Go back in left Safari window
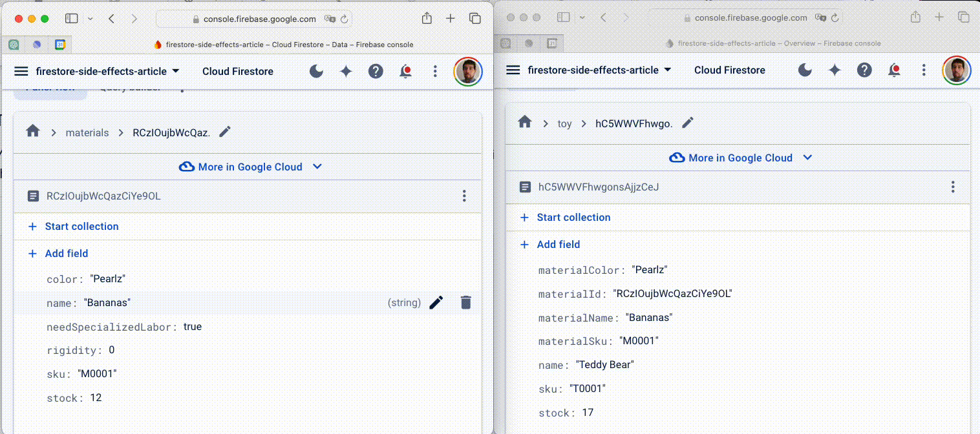The width and height of the screenshot is (980, 434). [x=111, y=19]
